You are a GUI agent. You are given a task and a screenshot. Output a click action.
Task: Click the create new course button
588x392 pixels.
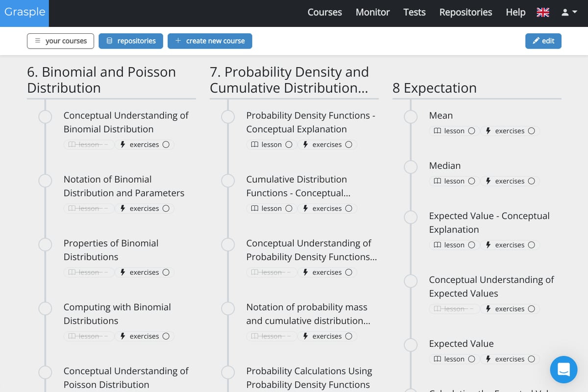click(x=210, y=41)
